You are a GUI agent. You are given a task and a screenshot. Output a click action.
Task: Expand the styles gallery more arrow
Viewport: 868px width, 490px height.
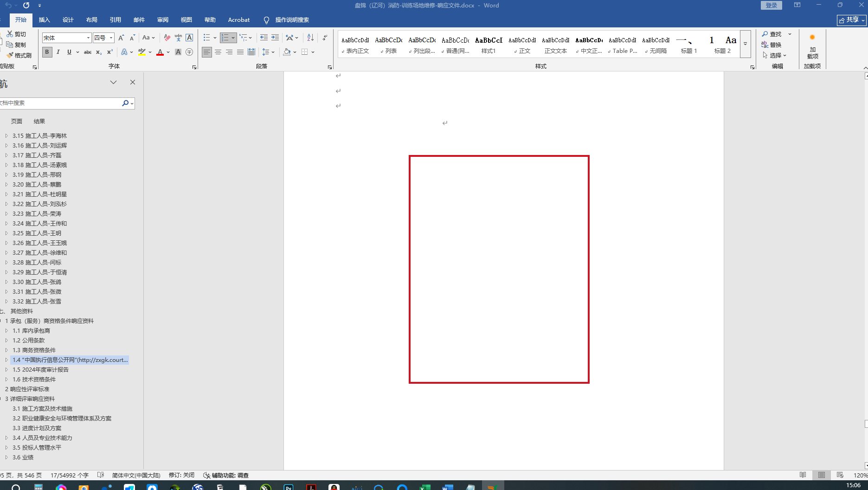pyautogui.click(x=745, y=44)
